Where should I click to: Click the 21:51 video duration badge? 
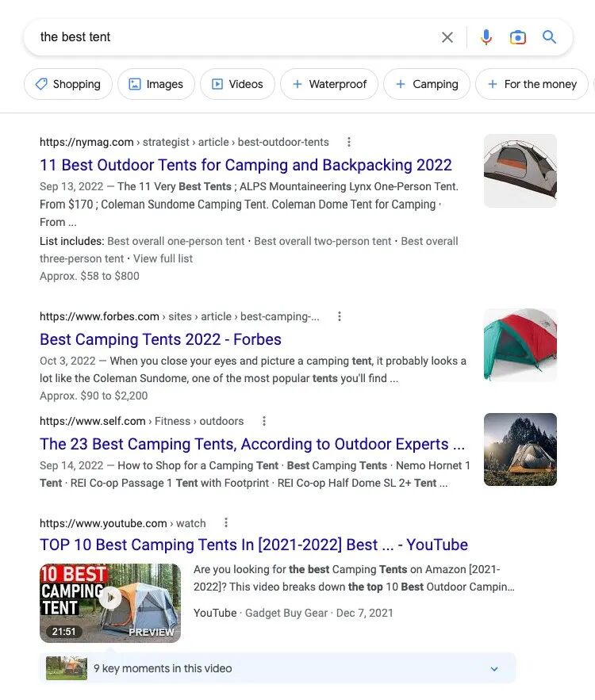(x=64, y=631)
